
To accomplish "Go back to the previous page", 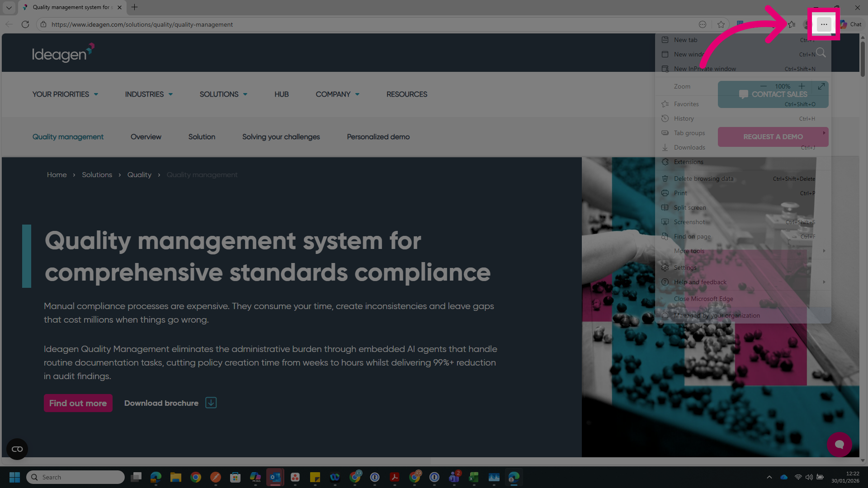I will tap(9, 24).
